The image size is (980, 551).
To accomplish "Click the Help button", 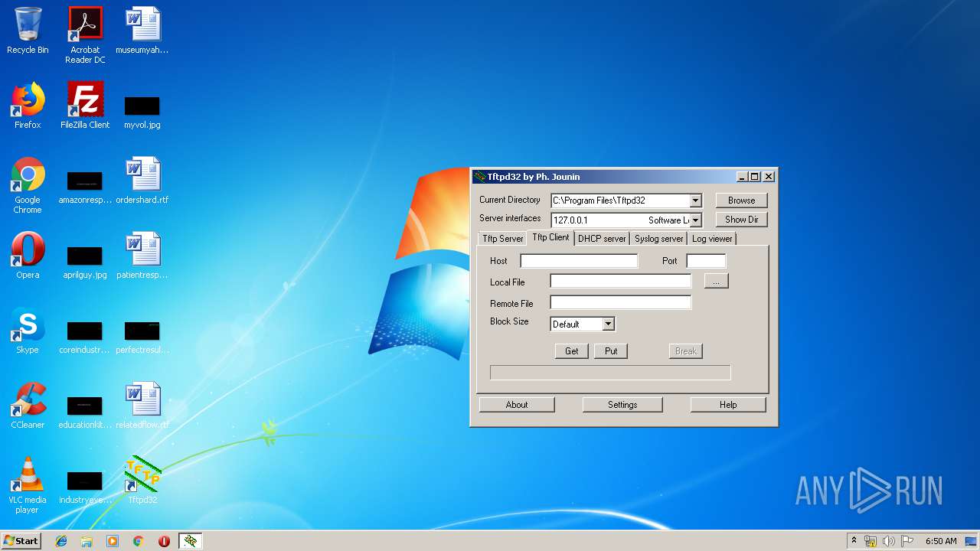I will tap(728, 405).
